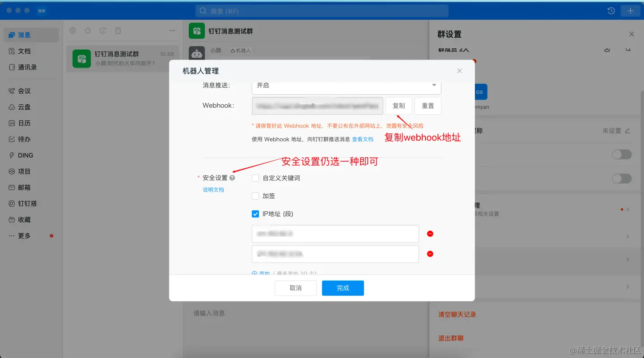Uncheck the IP地址 (段) checkbox

[x=255, y=214]
